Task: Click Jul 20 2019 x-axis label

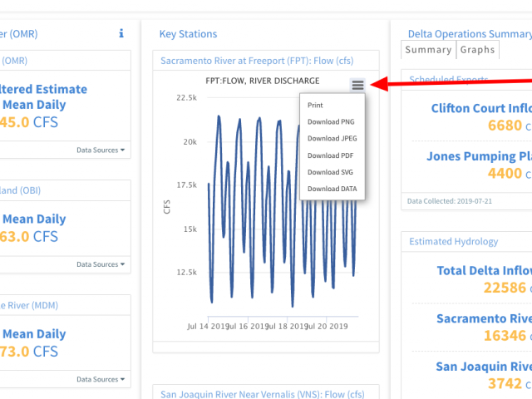Action: click(x=327, y=327)
